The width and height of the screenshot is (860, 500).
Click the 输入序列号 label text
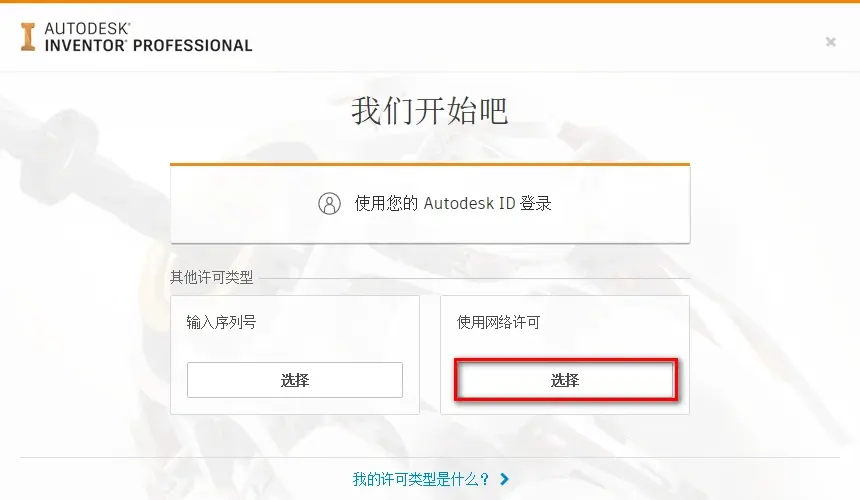click(x=221, y=322)
